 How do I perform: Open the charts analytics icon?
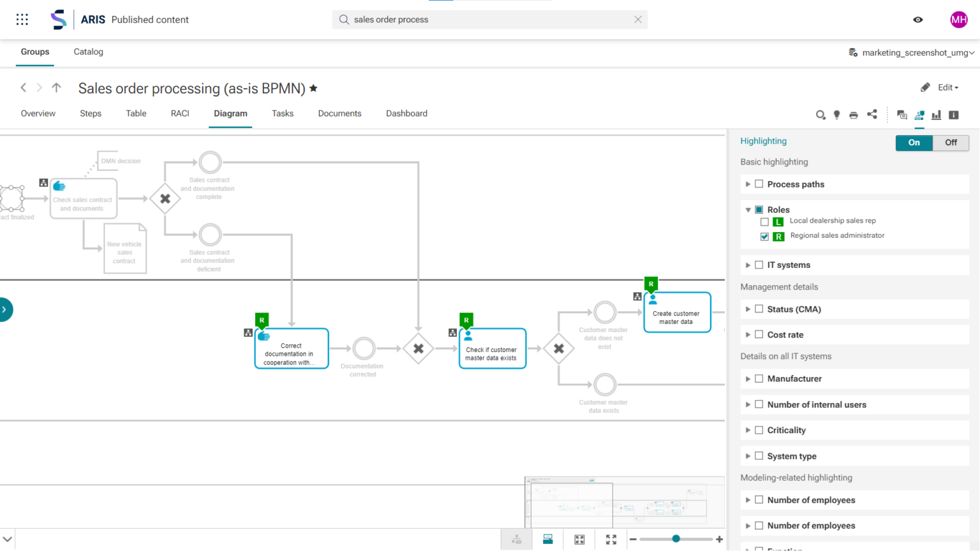pyautogui.click(x=936, y=115)
